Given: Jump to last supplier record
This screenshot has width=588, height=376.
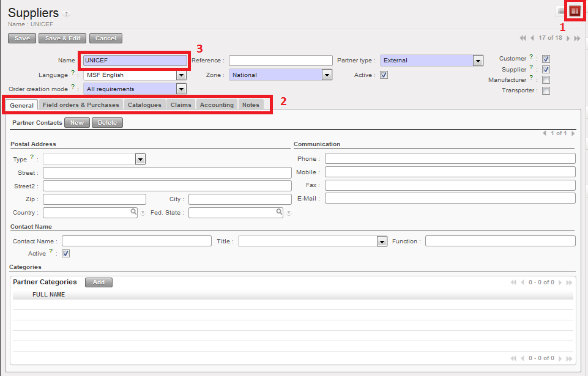Looking at the screenshot, I should pyautogui.click(x=577, y=38).
